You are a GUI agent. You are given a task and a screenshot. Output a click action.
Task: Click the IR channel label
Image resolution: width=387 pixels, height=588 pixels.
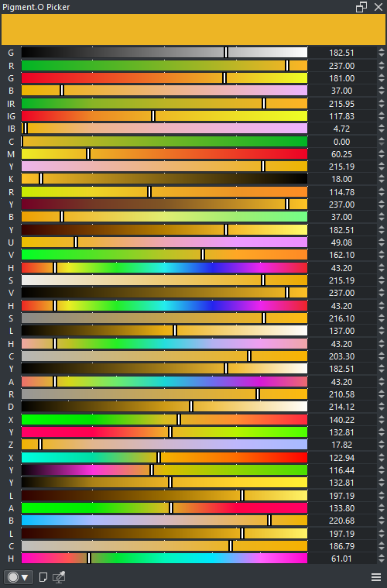coord(11,104)
